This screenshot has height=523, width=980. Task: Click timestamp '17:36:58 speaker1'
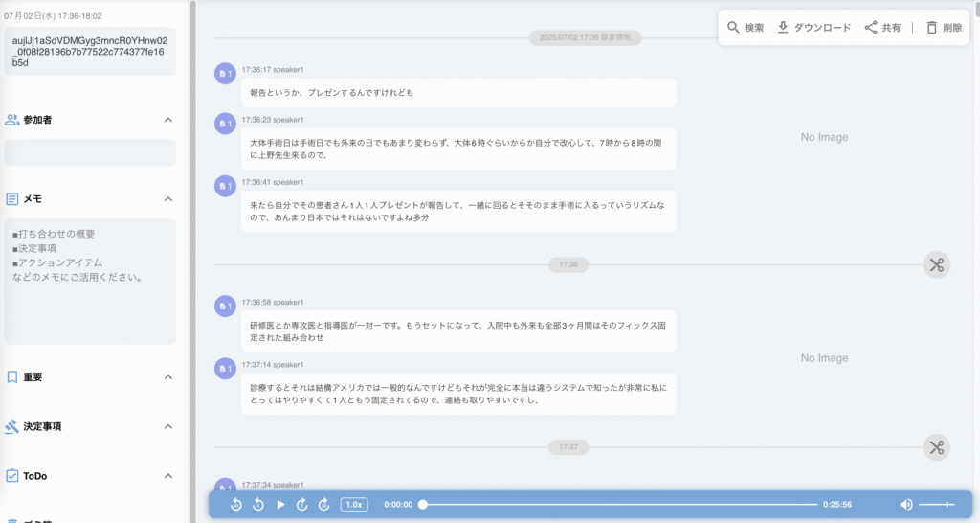(x=273, y=302)
